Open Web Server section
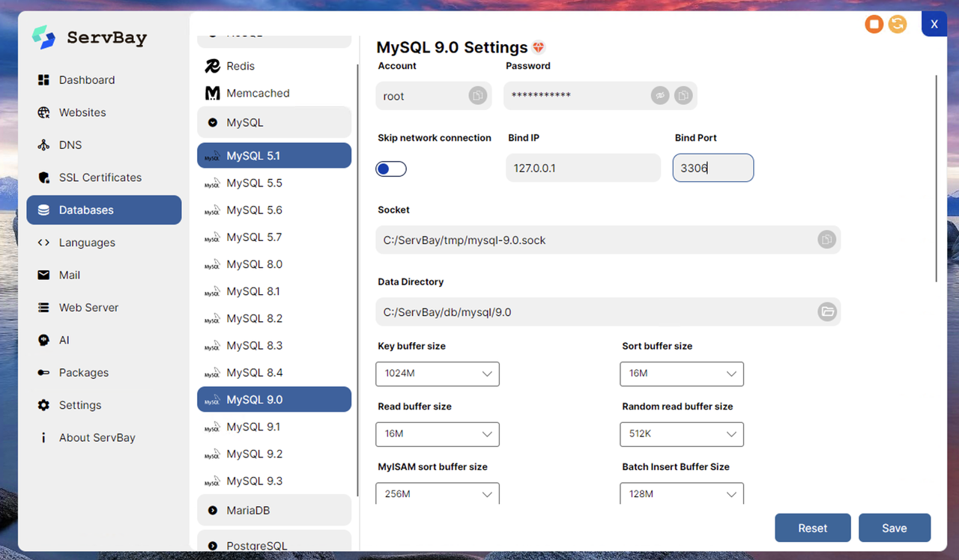This screenshot has width=959, height=560. tap(104, 308)
